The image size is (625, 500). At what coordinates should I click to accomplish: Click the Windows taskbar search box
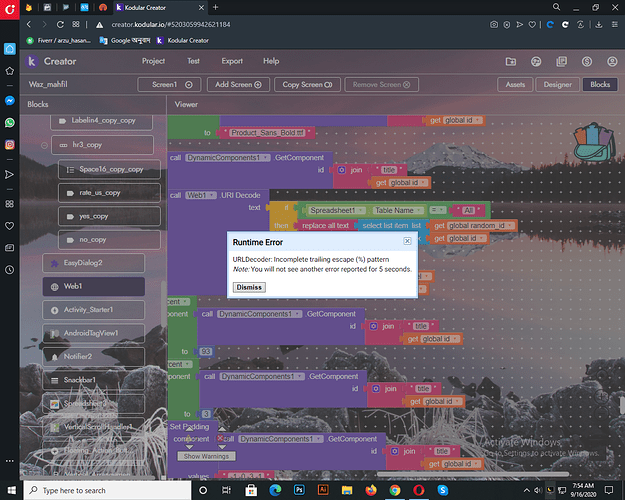[108, 490]
